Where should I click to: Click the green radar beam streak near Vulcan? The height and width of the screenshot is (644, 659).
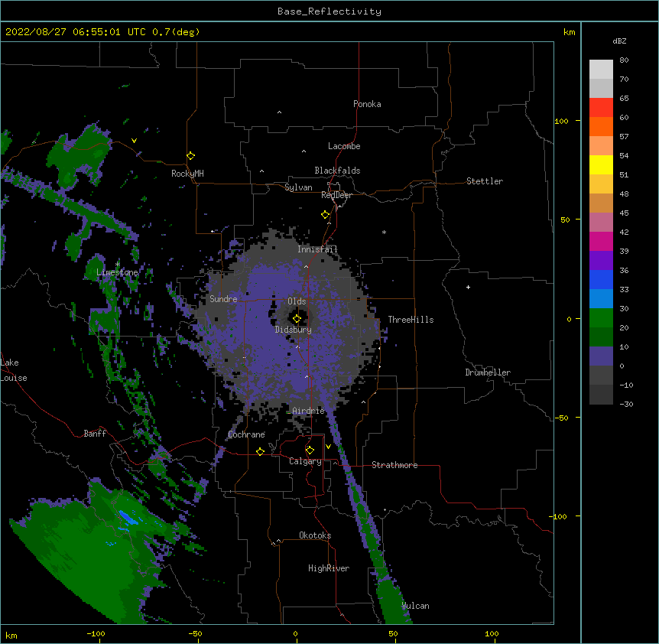coord(393,601)
